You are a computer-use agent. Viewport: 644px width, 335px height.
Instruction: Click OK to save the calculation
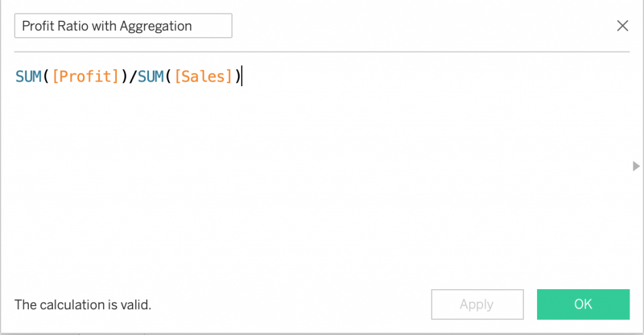click(583, 304)
